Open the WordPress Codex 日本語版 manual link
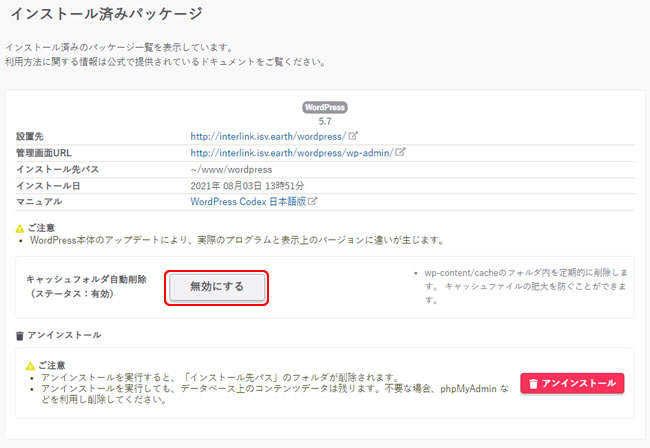 point(247,201)
